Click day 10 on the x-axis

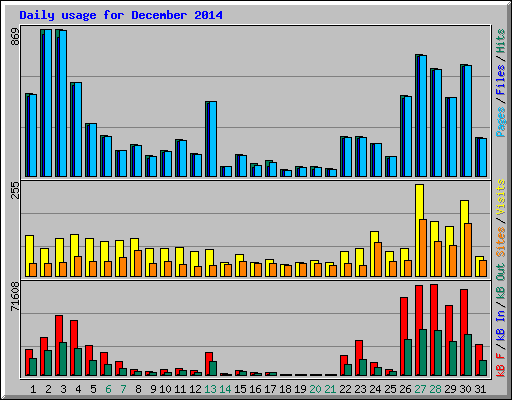point(165,389)
